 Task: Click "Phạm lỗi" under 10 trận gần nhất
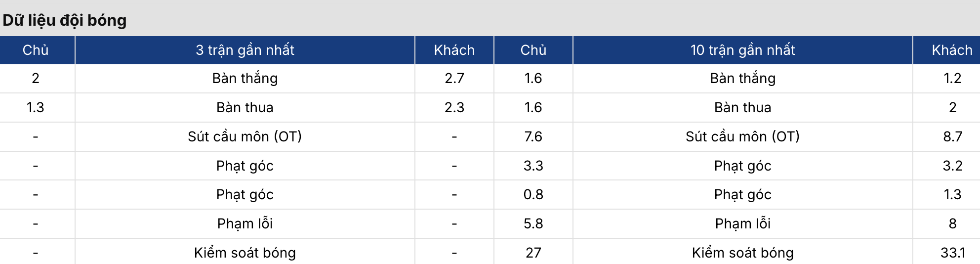click(743, 223)
